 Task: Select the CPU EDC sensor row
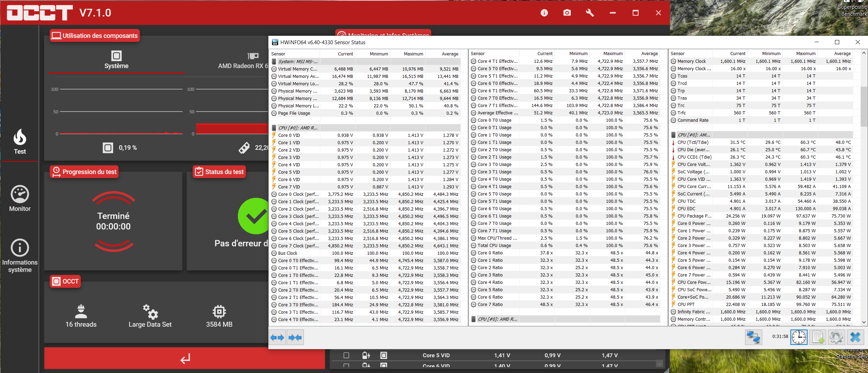[761, 209]
